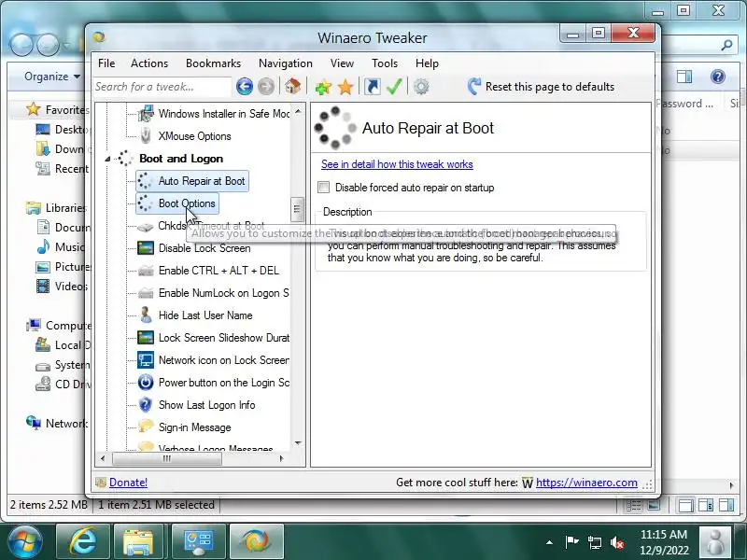The height and width of the screenshot is (560, 747).
Task: Open the Windows Start button
Action: (24, 542)
